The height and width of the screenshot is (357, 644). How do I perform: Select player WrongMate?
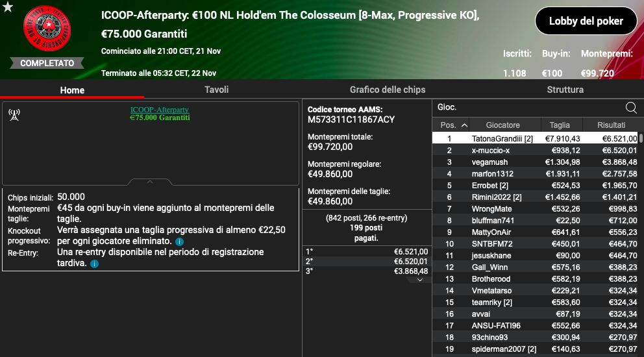click(x=491, y=209)
